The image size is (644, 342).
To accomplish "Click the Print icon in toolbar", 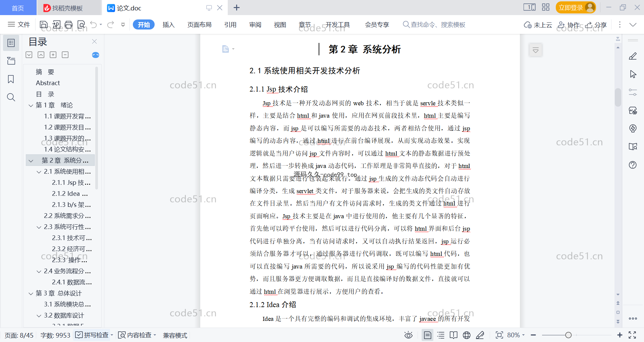I will [68, 24].
